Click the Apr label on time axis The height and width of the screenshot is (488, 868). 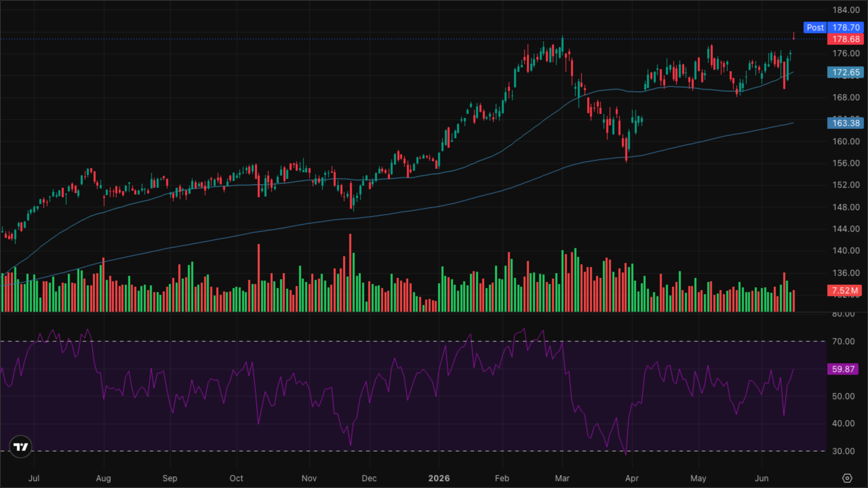pos(632,478)
